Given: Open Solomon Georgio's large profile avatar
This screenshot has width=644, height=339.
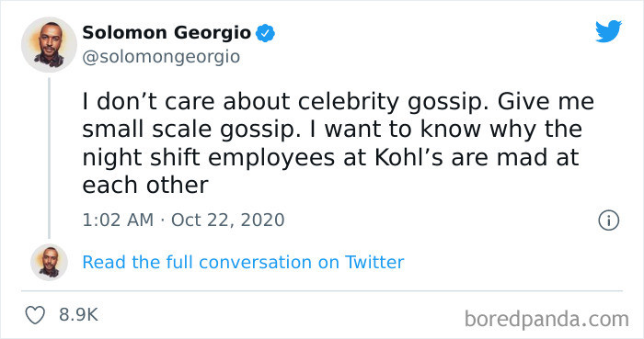Looking at the screenshot, I should 49,45.
